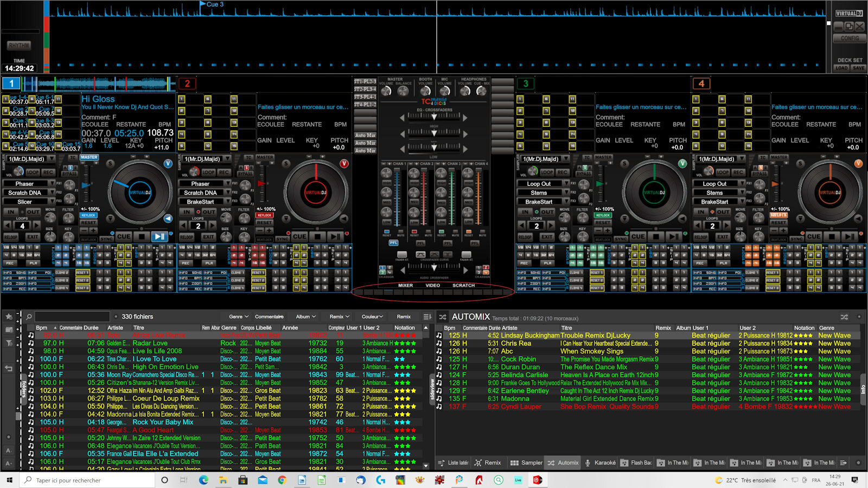
Task: Decrease loop length with deck 1 left arrow
Action: pos(8,226)
